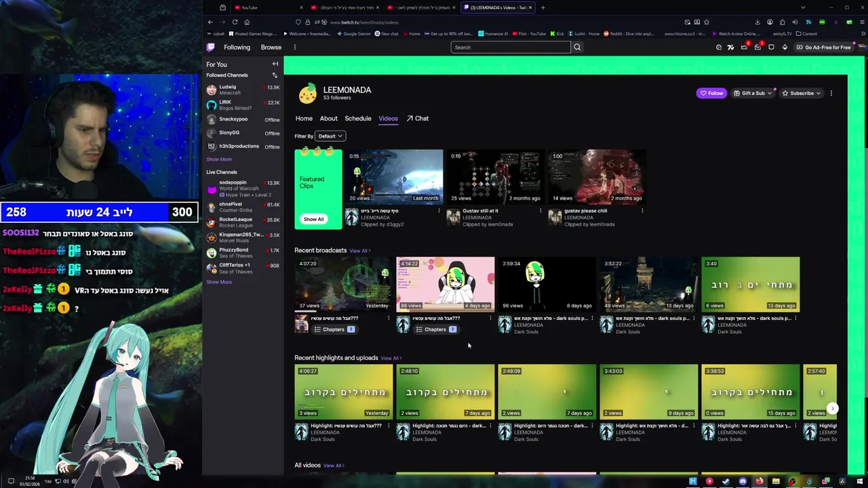Screen dimensions: 868x488
Task: Open Firefox from the taskbar
Action: (759, 481)
